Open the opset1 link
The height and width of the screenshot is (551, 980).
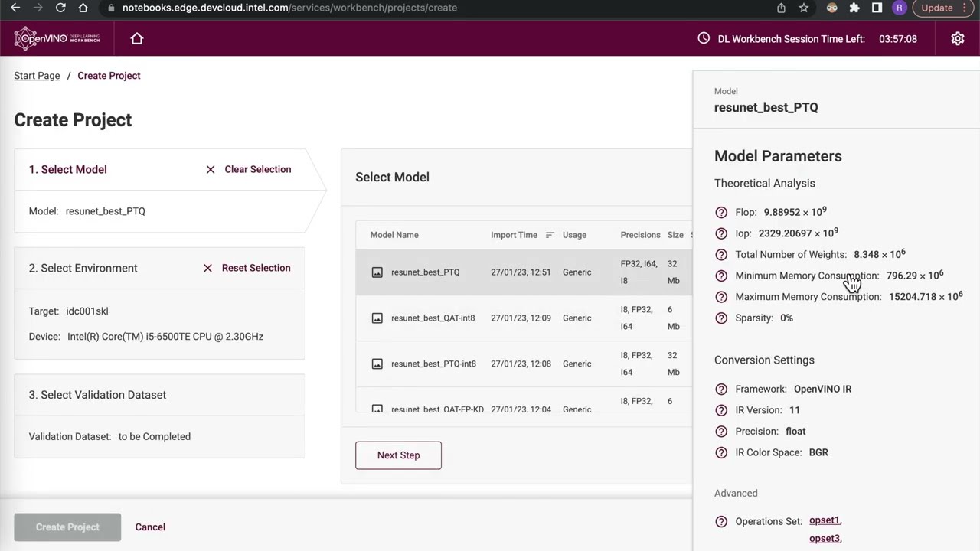(825, 520)
